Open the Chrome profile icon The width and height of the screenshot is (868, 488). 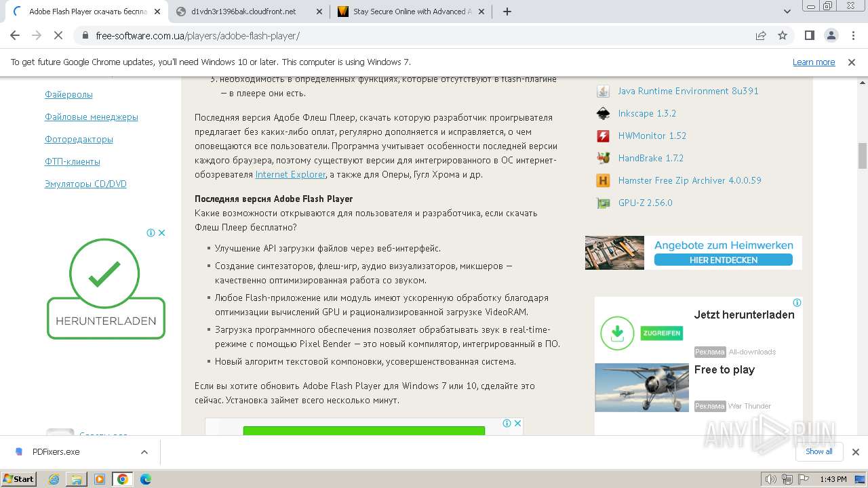tap(831, 35)
